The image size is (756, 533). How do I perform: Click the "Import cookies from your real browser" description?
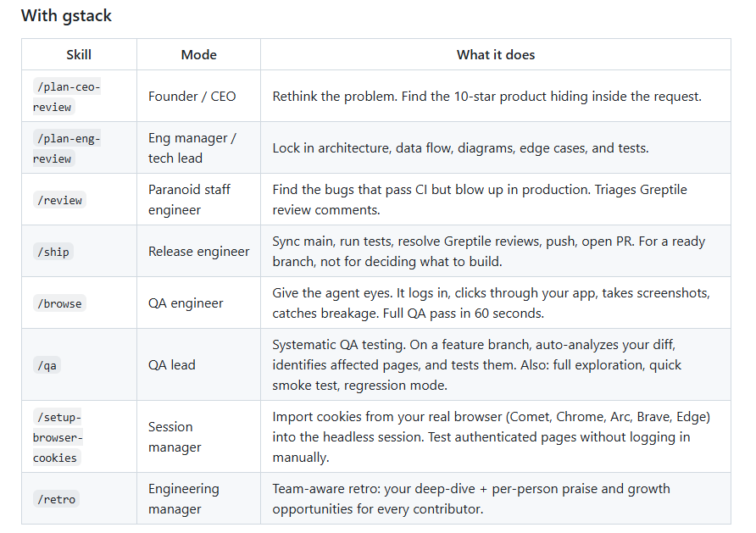tap(492, 436)
